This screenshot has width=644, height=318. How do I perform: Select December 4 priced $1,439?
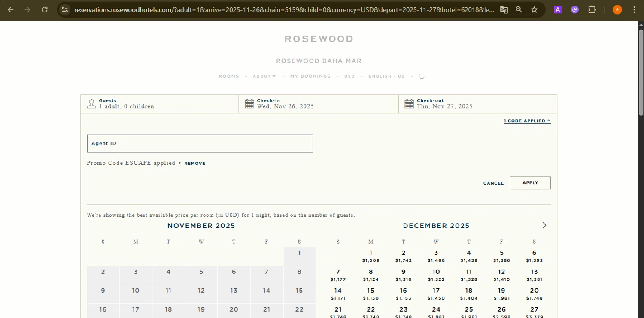[x=469, y=256]
